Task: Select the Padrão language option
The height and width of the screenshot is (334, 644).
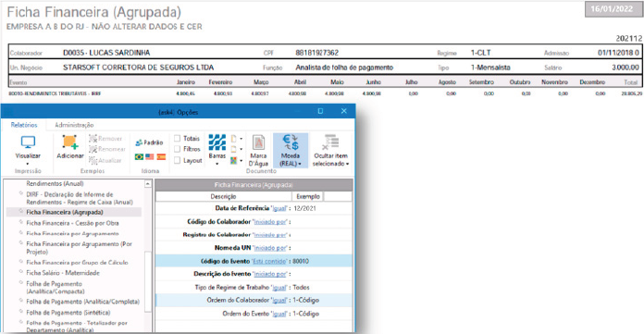Action: tap(150, 142)
